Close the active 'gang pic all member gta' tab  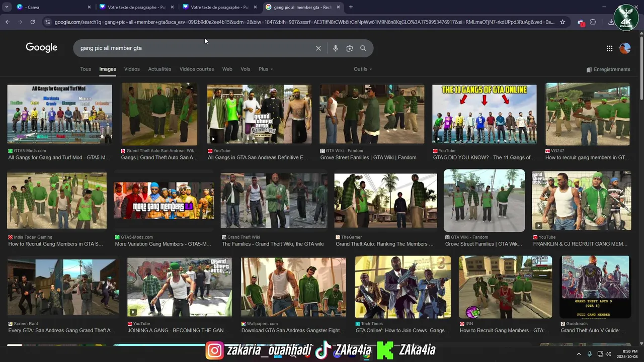pyautogui.click(x=338, y=7)
